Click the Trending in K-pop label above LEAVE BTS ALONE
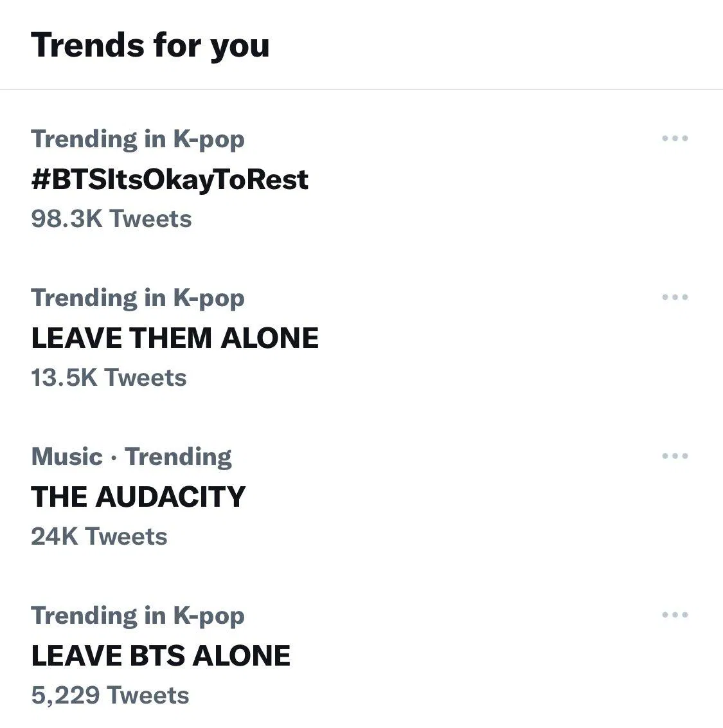723x728 pixels. point(138,615)
